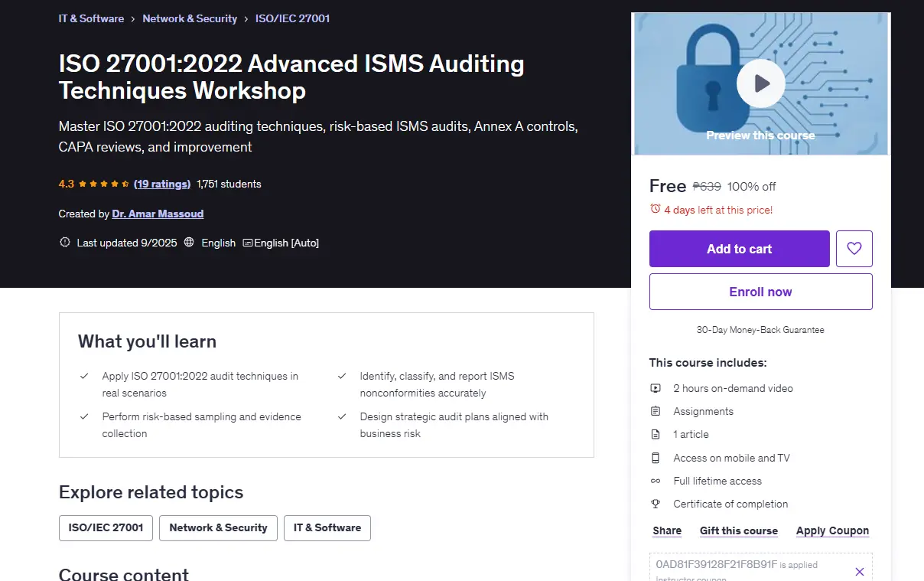The height and width of the screenshot is (581, 924).
Task: Click the last updated badge icon
Action: point(65,243)
